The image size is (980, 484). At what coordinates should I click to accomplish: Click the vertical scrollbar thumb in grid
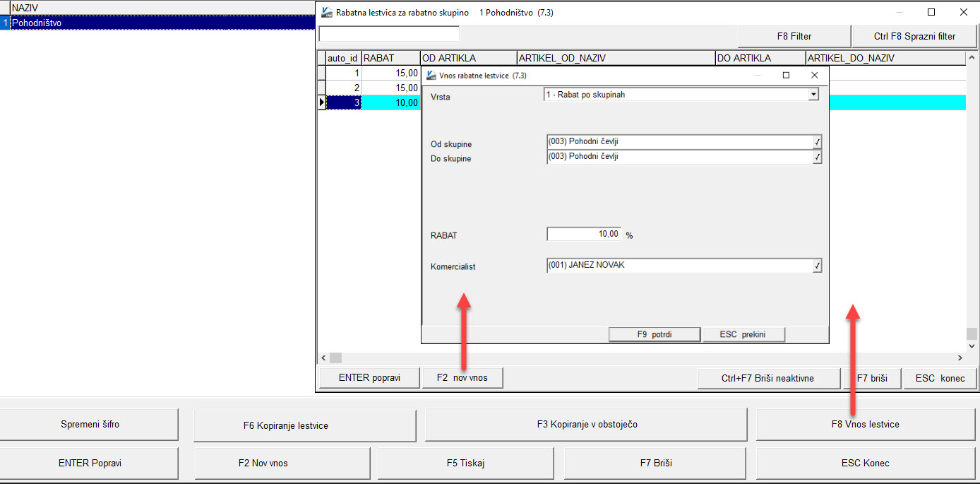pos(971,334)
